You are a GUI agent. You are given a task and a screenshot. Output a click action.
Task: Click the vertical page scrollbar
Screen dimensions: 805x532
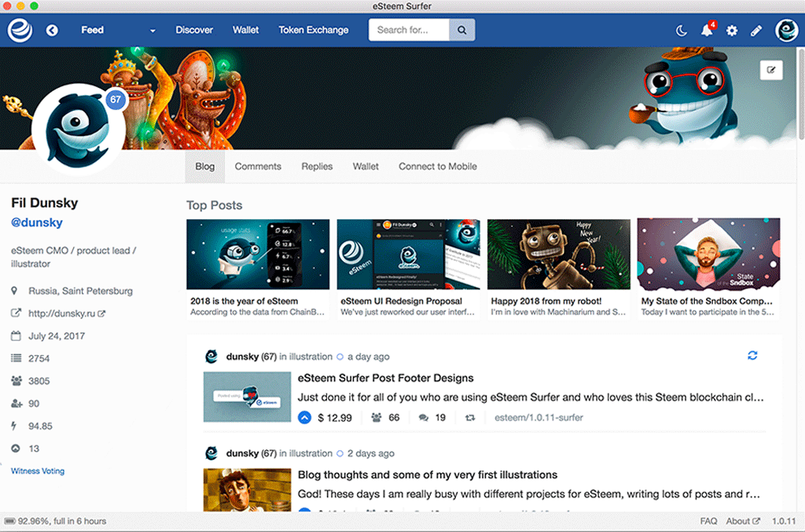801,94
